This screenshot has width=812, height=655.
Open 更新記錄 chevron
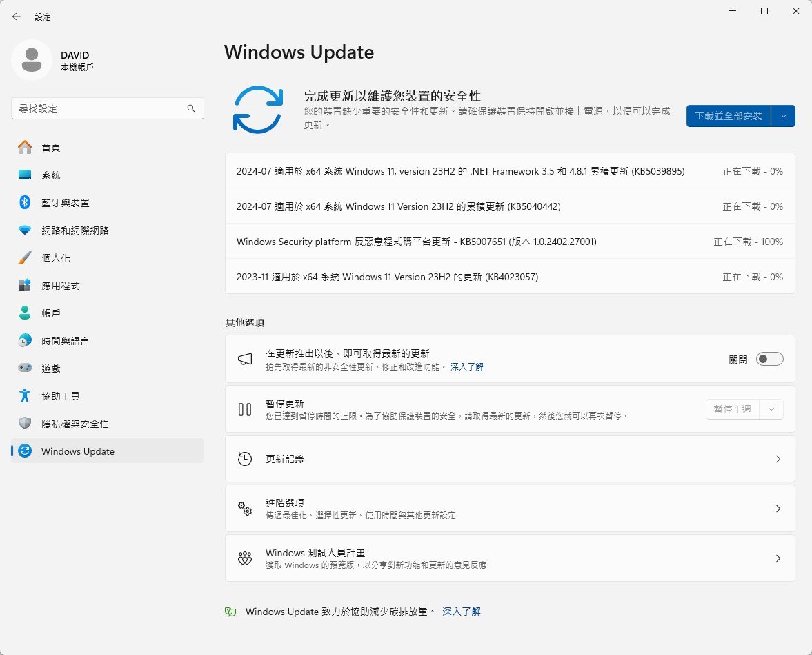pos(778,459)
